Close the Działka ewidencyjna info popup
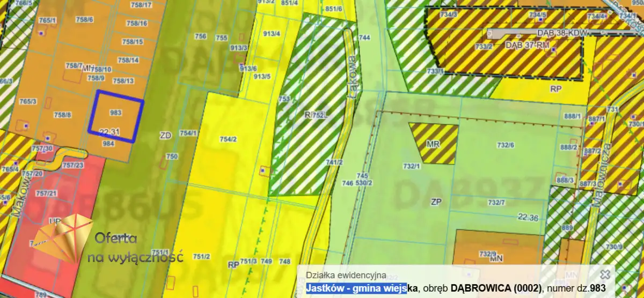 tap(605, 274)
